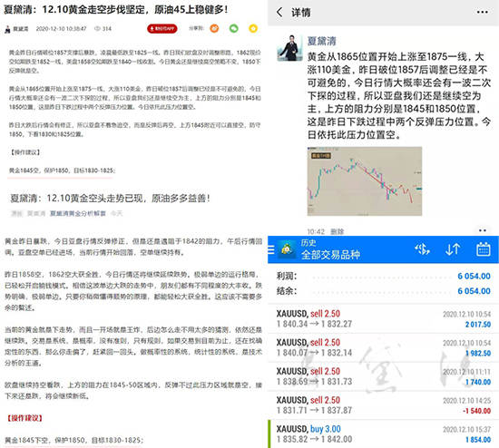Click the red download APP button
Screen dimensions: 499x448
pyautogui.click(x=162, y=29)
